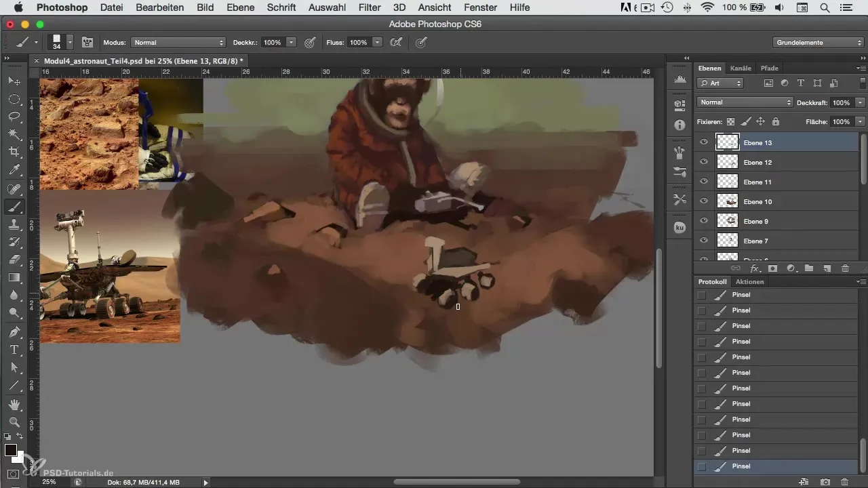This screenshot has width=868, height=488.
Task: Select the Type tool
Action: (14, 350)
